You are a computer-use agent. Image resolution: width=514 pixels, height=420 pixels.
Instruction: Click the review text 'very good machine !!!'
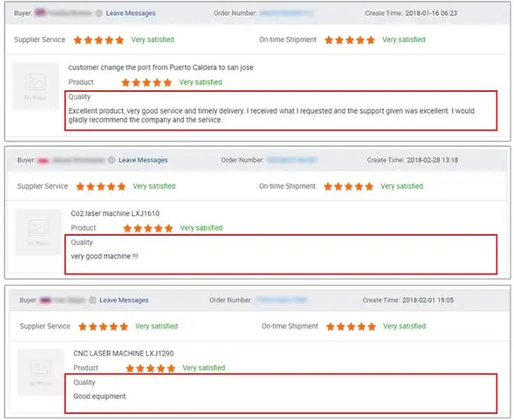click(104, 256)
